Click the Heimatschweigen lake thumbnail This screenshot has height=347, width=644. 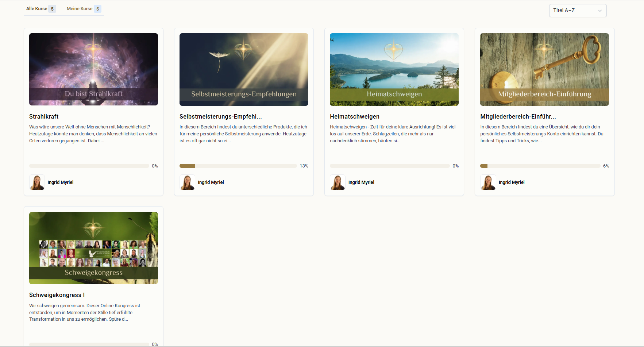click(x=394, y=69)
